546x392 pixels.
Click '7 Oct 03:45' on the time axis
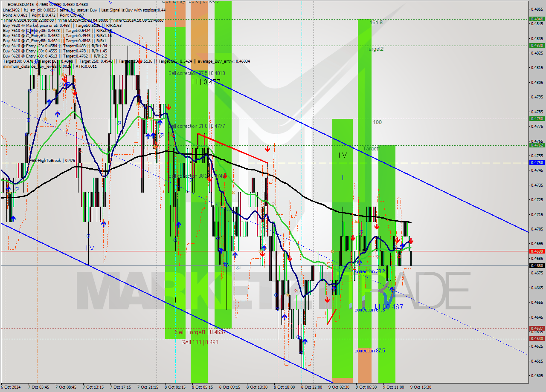(x=38, y=387)
